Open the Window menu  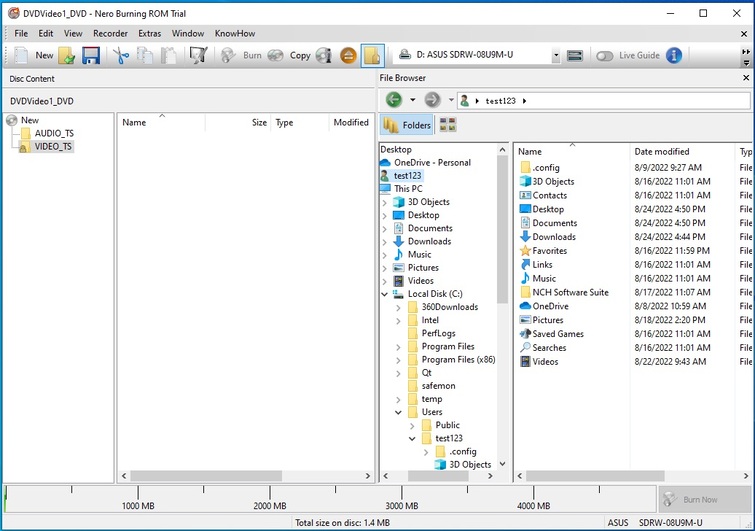pos(188,33)
